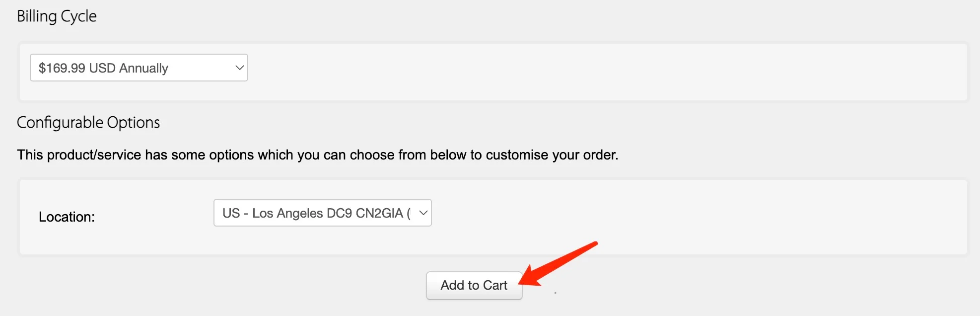This screenshot has width=980, height=316.
Task: Click the 'Annually' text in billing select
Action: pyautogui.click(x=143, y=68)
